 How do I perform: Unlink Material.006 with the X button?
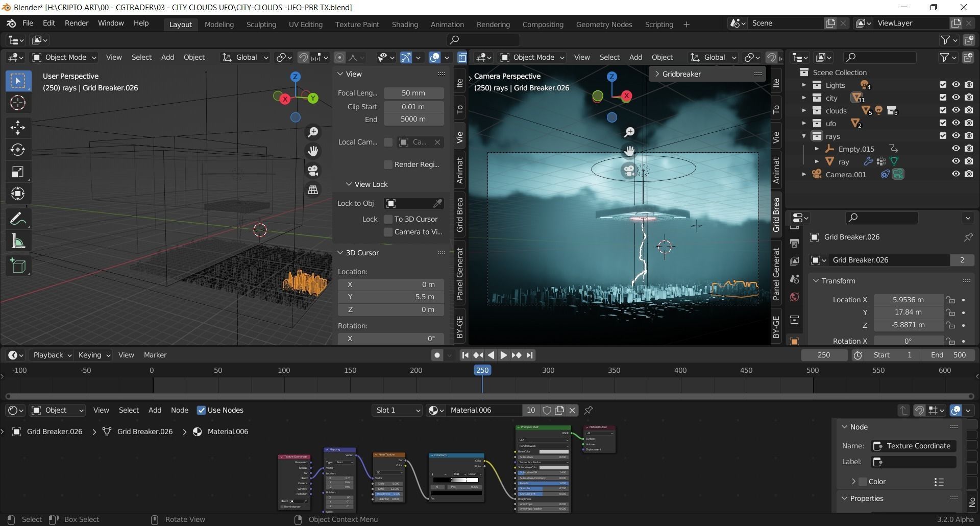[572, 410]
